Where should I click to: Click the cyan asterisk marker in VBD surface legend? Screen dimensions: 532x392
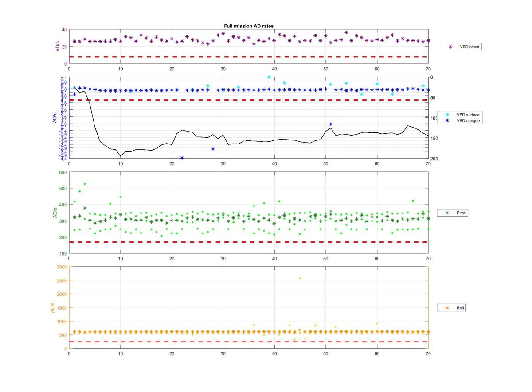point(447,115)
